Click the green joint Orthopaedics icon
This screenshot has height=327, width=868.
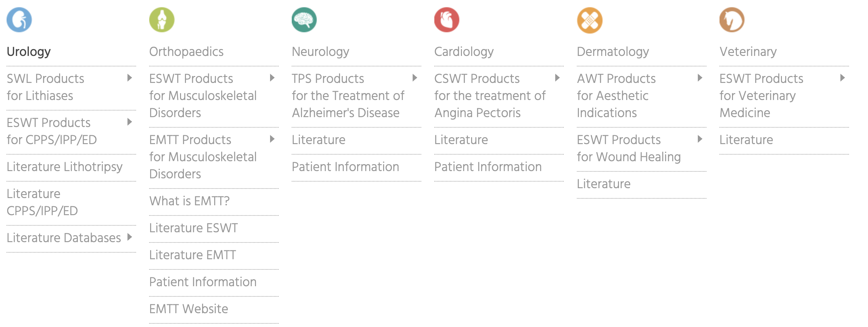(162, 20)
